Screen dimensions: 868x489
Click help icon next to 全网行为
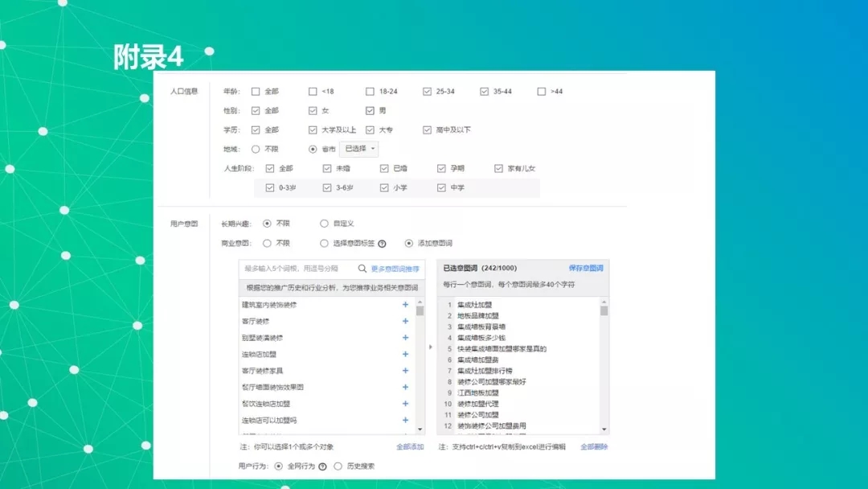(322, 466)
